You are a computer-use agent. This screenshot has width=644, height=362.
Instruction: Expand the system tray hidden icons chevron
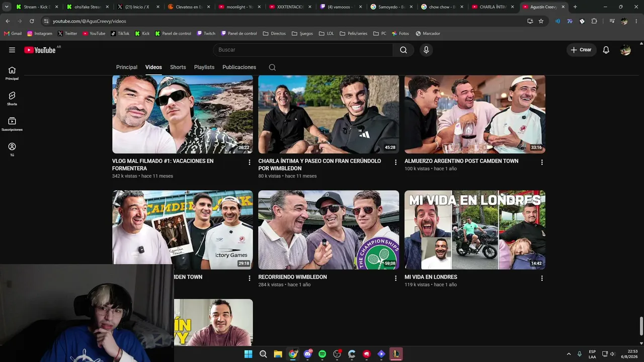point(569,354)
